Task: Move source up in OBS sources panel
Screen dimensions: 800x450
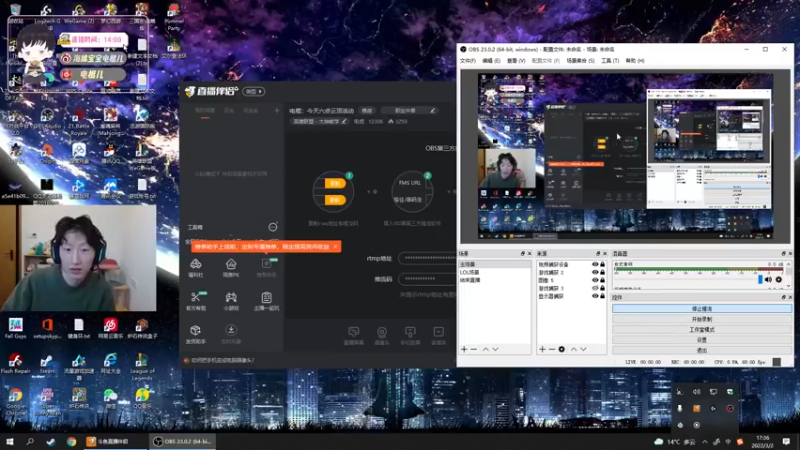Action: pos(573,349)
